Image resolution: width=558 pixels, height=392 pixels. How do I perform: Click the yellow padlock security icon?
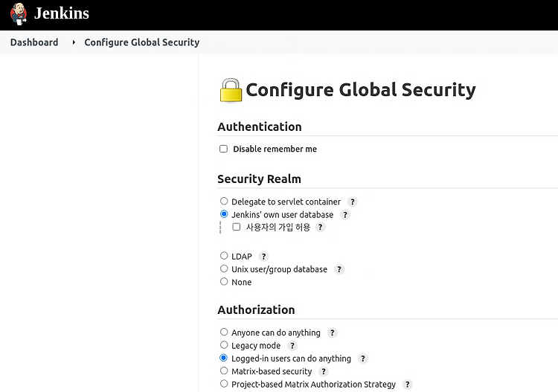(x=231, y=90)
